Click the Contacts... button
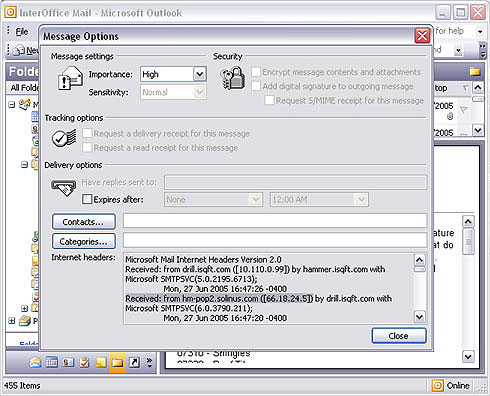Viewport: 490px width, 396px height. click(x=84, y=222)
